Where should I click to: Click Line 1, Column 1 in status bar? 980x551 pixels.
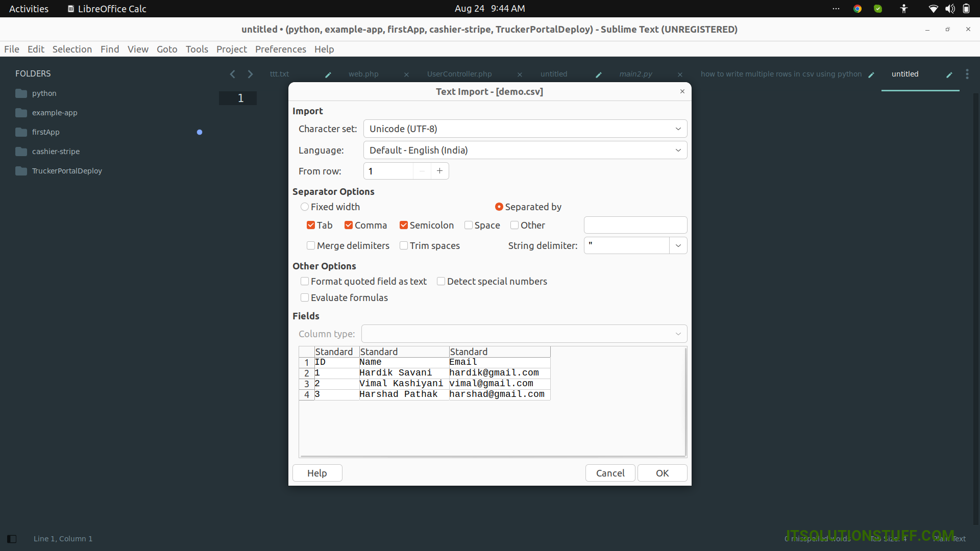63,539
